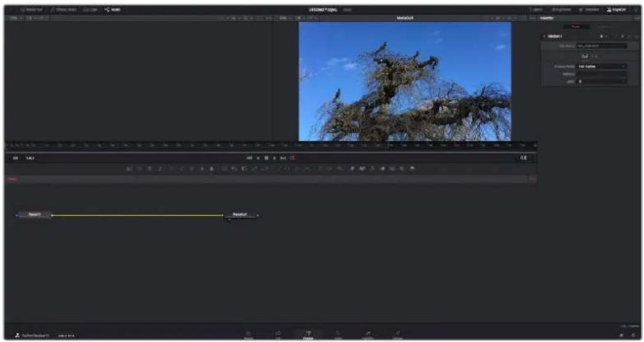
Task: Select the MediaIn1 node
Action: coord(34,215)
